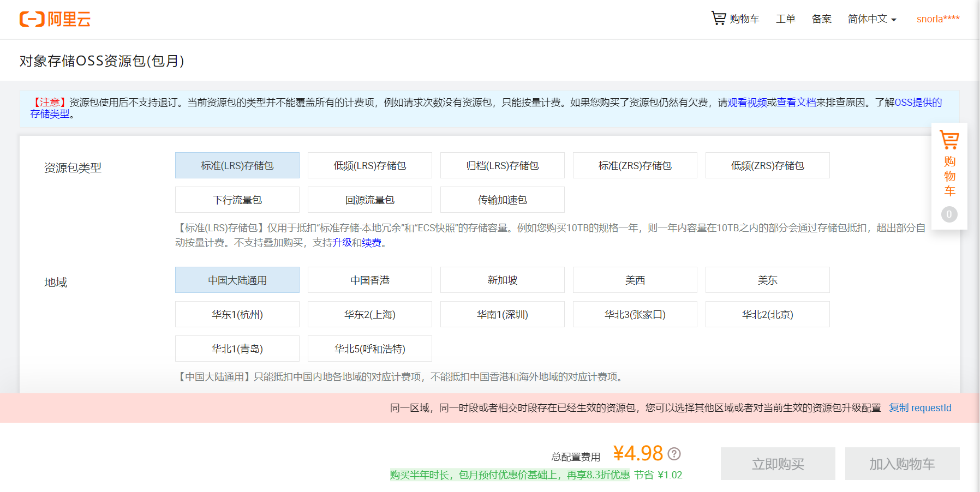Select 下行流量包 resource type
Screen dimensions: 980x492
point(237,200)
